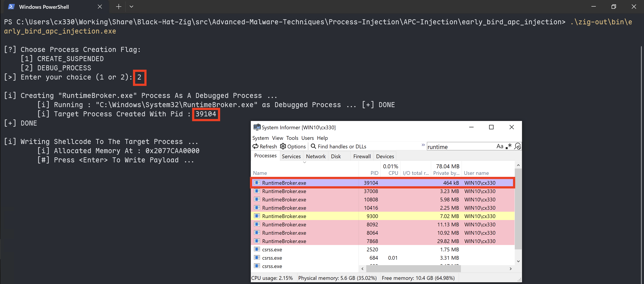
Task: Open a new terminal tab with the plus button
Action: (x=119, y=7)
